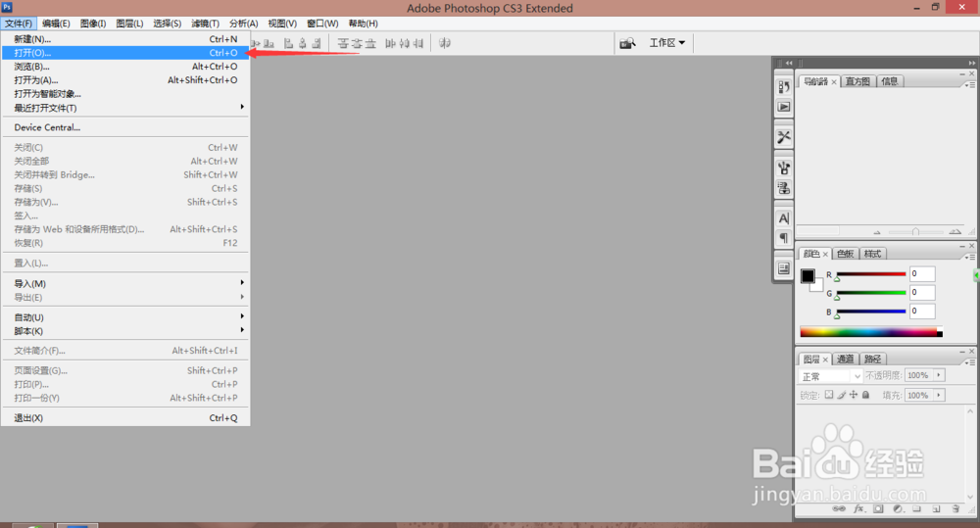The height and width of the screenshot is (528, 980).
Task: Open the 不透明度 opacity arrow
Action: tap(939, 375)
